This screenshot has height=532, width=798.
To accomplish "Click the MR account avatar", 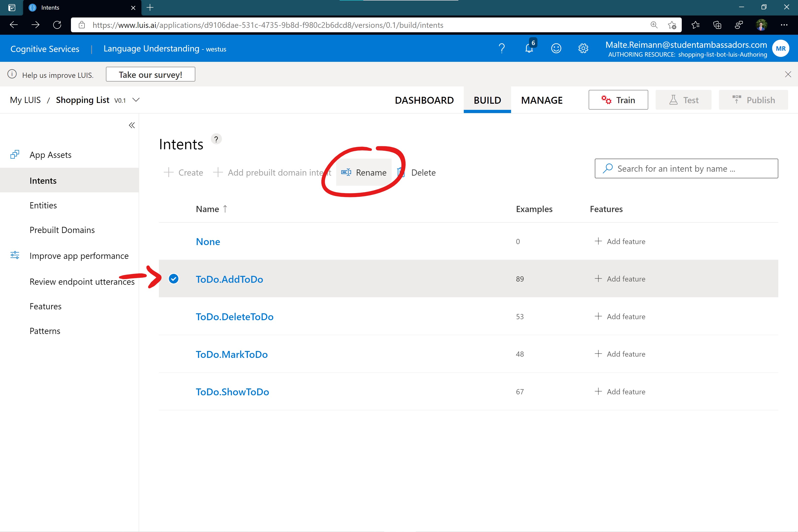I will click(x=780, y=49).
